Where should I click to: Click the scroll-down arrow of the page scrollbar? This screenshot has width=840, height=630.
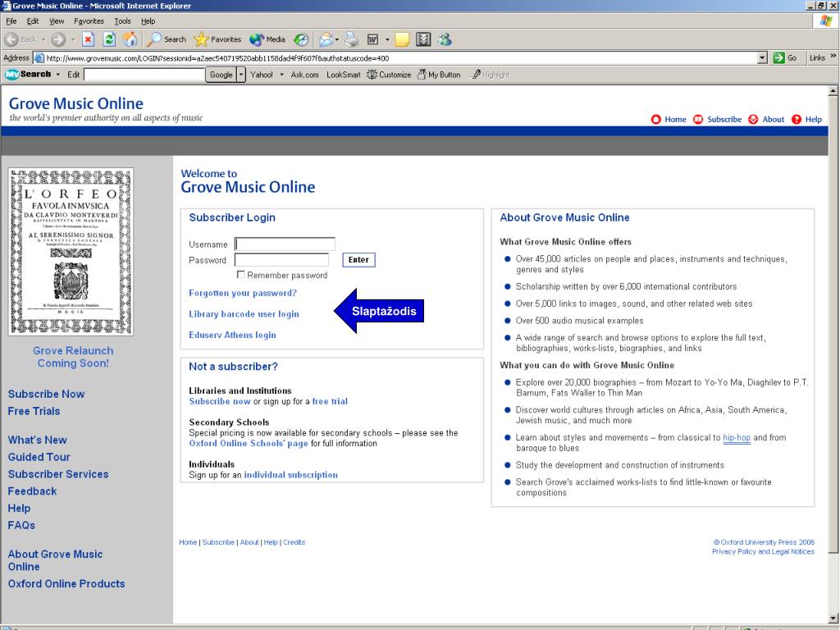[833, 618]
